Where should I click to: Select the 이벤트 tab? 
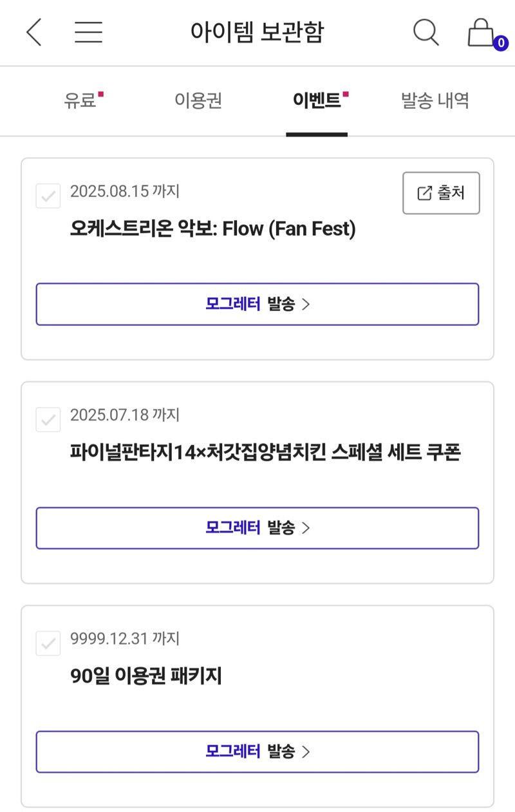[317, 101]
